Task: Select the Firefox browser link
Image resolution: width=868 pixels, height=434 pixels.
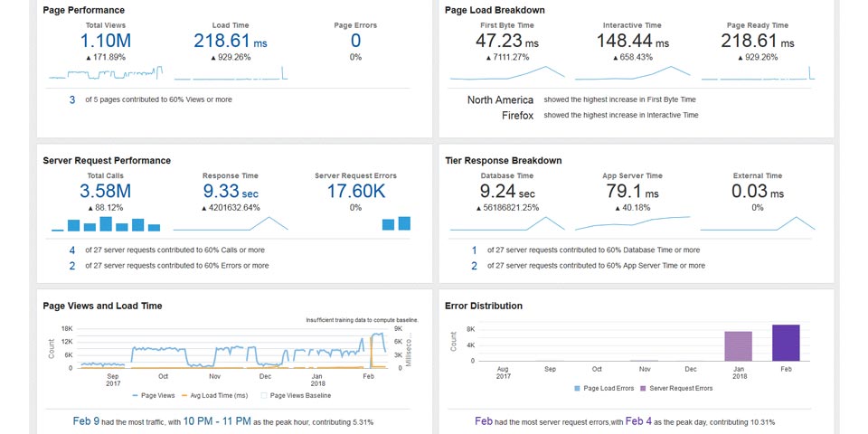Action: click(x=517, y=115)
